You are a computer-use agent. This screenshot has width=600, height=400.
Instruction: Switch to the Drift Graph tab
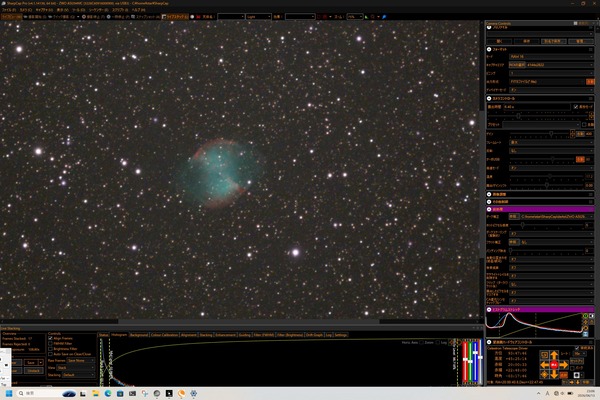[314, 335]
